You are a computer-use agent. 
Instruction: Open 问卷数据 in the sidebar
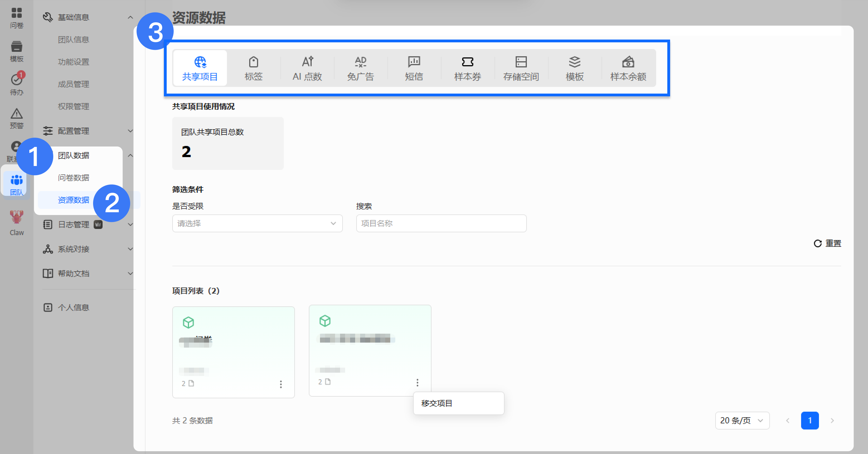click(x=74, y=177)
